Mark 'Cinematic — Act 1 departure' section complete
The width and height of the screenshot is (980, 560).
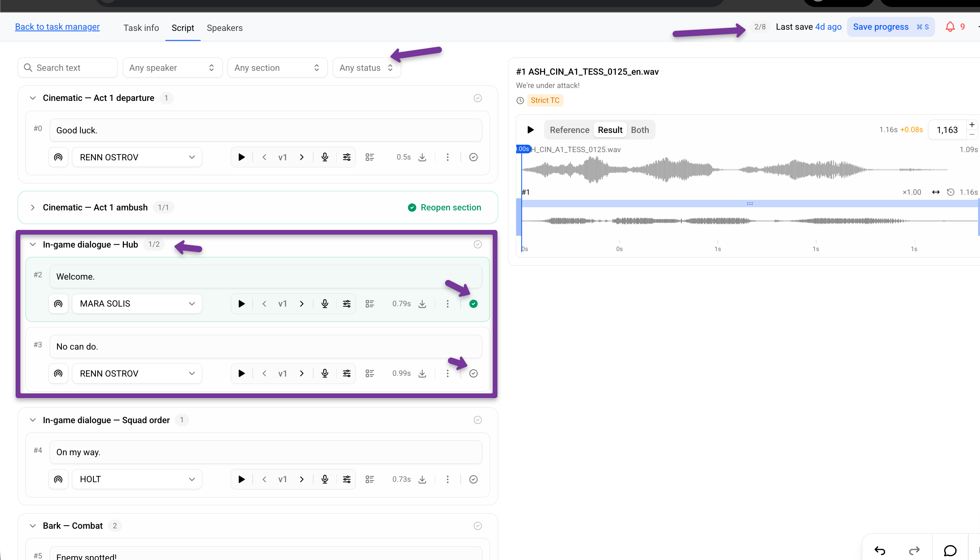(477, 98)
